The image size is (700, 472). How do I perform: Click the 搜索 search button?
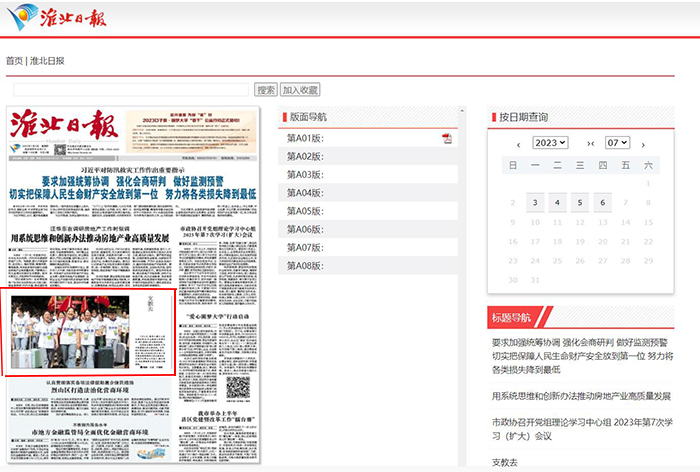pyautogui.click(x=266, y=90)
